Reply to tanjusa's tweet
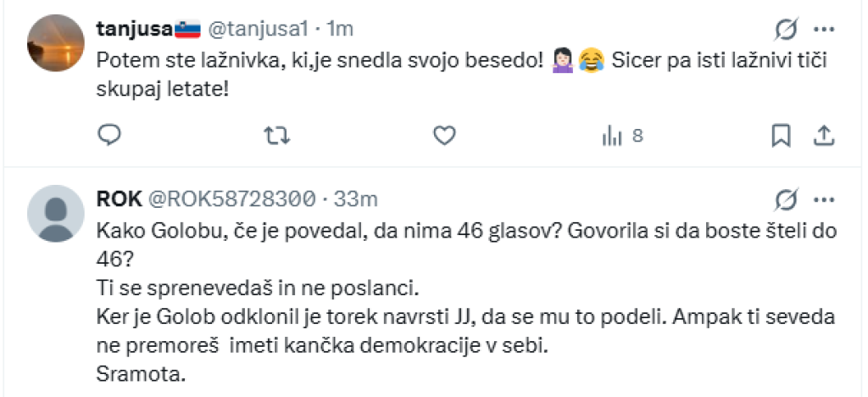868x397 pixels. coord(110,135)
